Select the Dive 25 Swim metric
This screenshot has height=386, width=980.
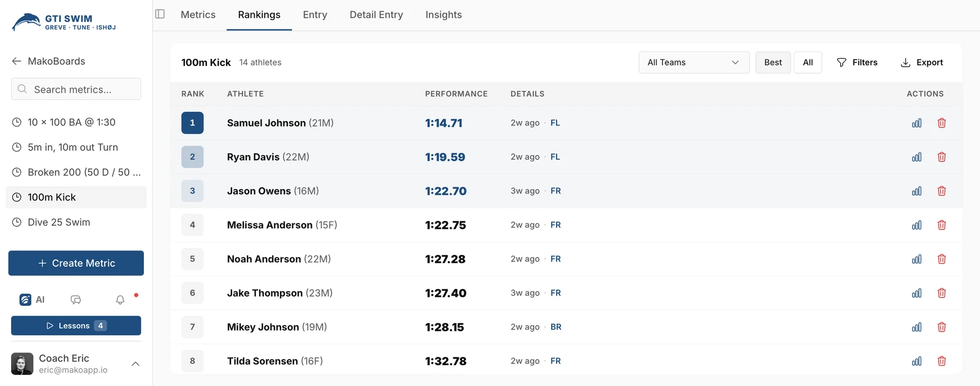pos(76,222)
